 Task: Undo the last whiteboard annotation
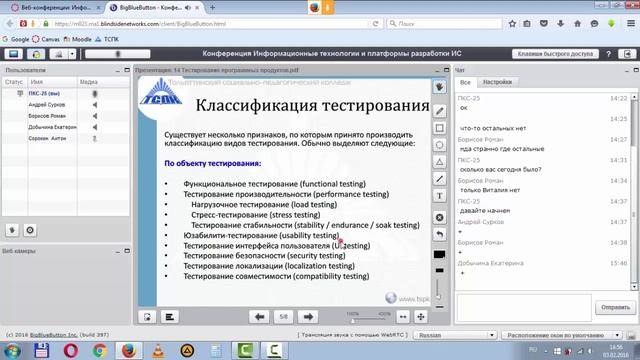tap(440, 234)
